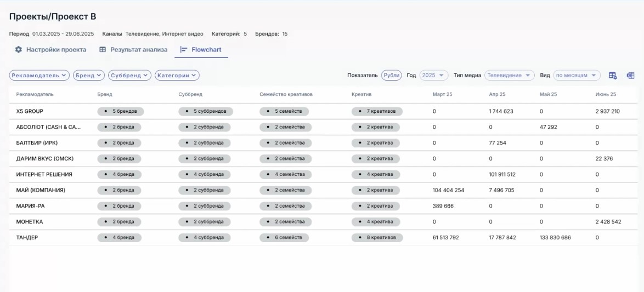Expand the 5 суббрендов chip for X5 GROUP

pos(205,112)
